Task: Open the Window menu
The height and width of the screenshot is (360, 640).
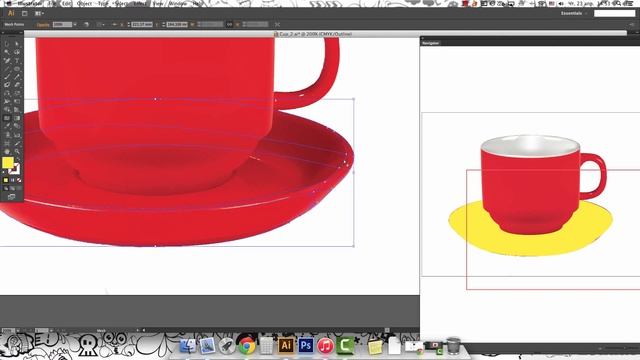Action: 178,4
